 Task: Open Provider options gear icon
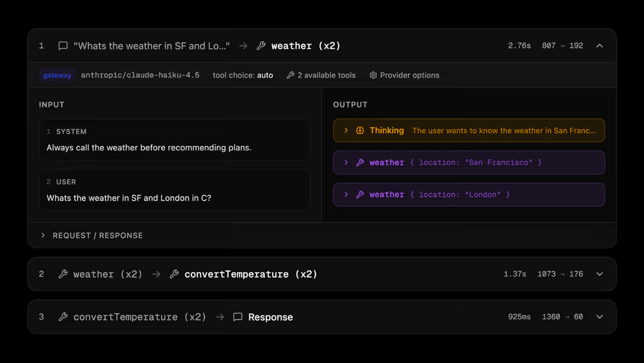[373, 75]
